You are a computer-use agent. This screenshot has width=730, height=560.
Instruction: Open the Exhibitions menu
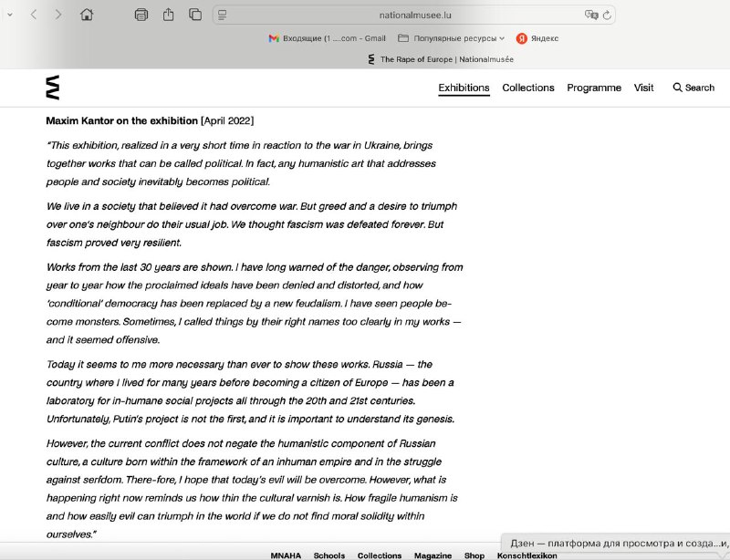coord(464,88)
